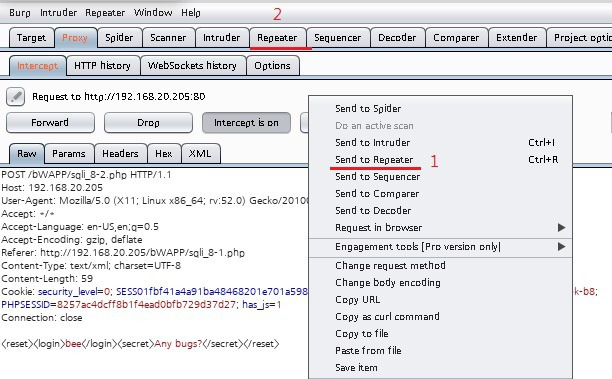612x379 pixels.
Task: Choose Send to Sequencer in context menu
Action: pyautogui.click(x=441, y=176)
